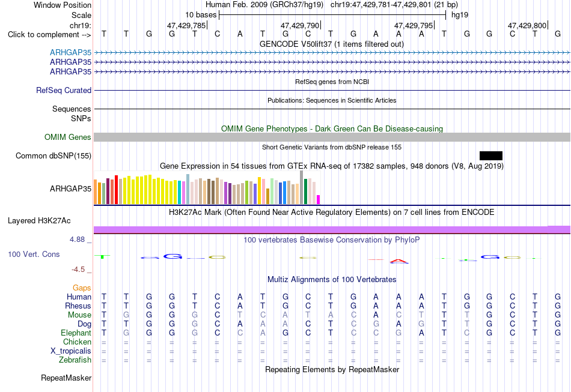The image size is (571, 392).
Task: Click the 47,429,790 coordinate label
Action: [x=300, y=25]
